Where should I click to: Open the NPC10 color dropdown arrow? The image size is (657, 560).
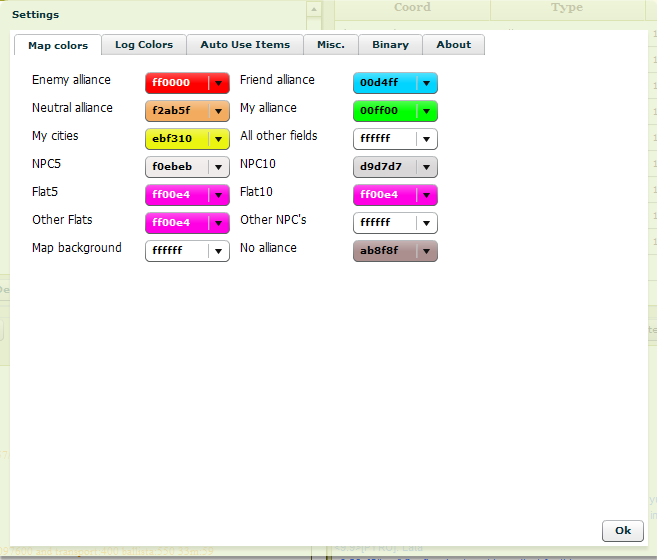point(427,167)
